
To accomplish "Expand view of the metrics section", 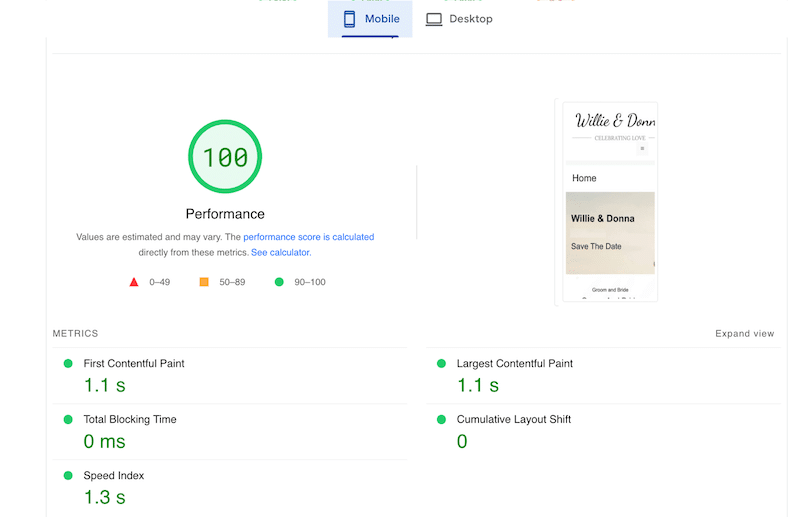I will [744, 334].
